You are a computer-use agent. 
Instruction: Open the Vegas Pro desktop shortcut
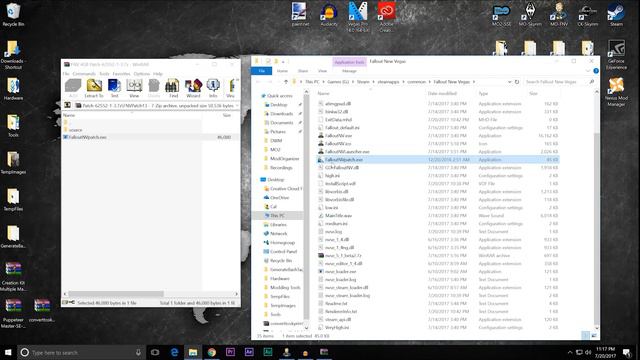[358, 17]
